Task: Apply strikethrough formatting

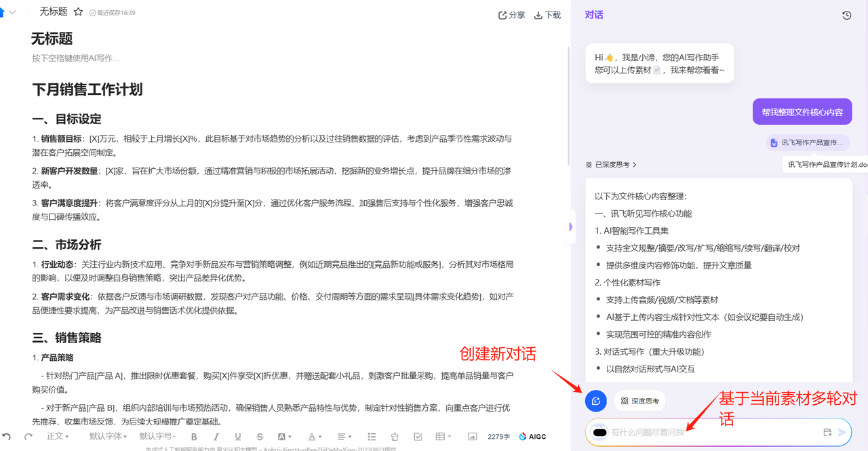Action: tap(260, 437)
